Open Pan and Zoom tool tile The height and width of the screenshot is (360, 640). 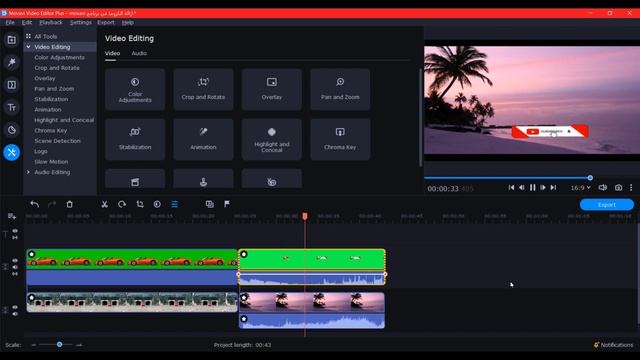coord(340,89)
